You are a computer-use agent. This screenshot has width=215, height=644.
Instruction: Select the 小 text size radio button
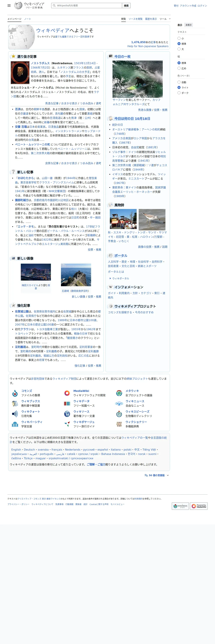[179, 38]
